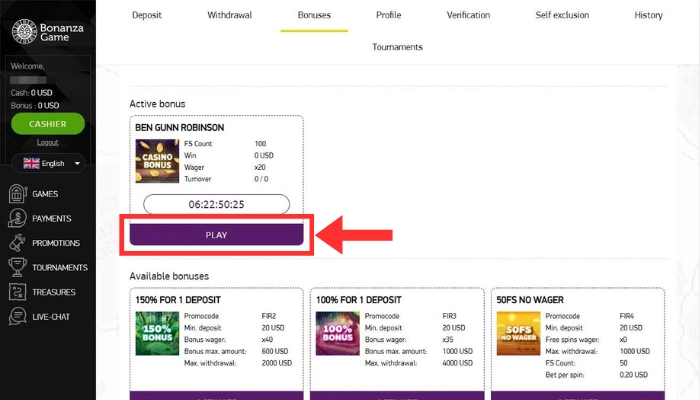Click promocode value FIR3
700x400 pixels.
[450, 316]
